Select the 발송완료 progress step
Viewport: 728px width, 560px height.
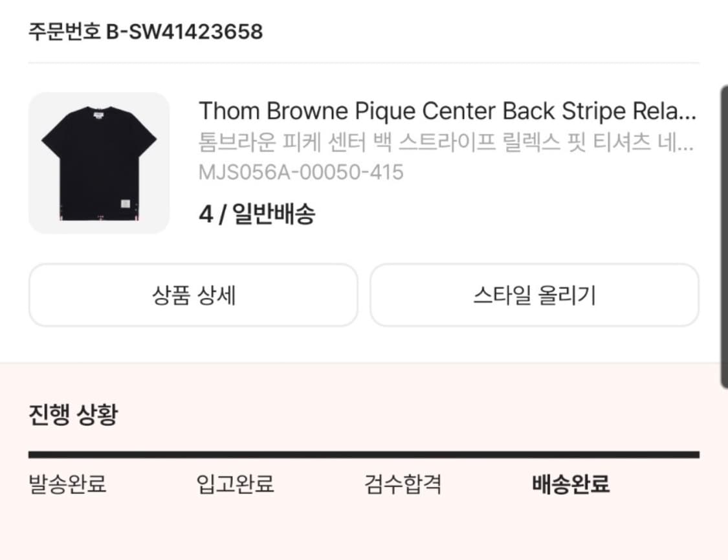67,484
